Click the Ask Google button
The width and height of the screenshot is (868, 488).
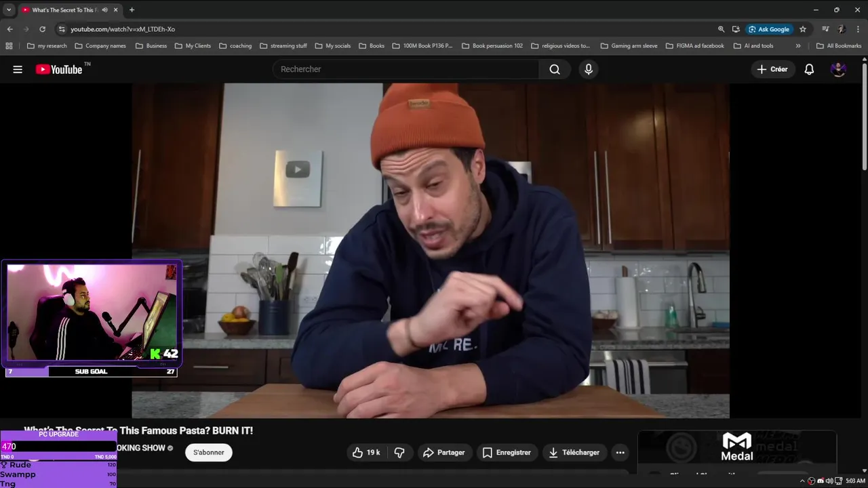coord(769,29)
